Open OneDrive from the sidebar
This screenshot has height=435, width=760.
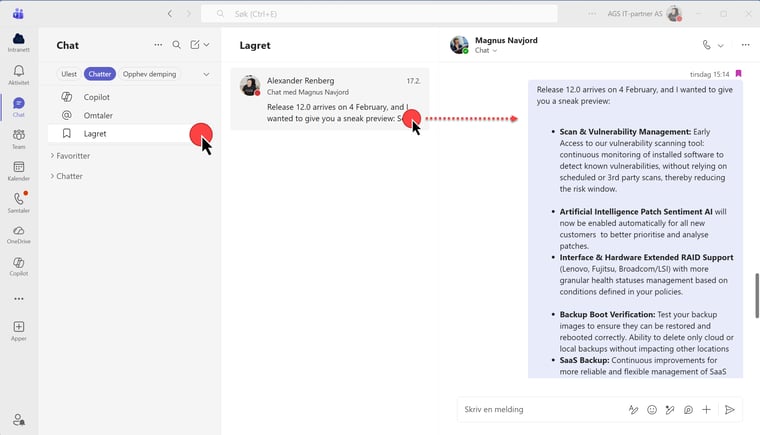click(18, 235)
